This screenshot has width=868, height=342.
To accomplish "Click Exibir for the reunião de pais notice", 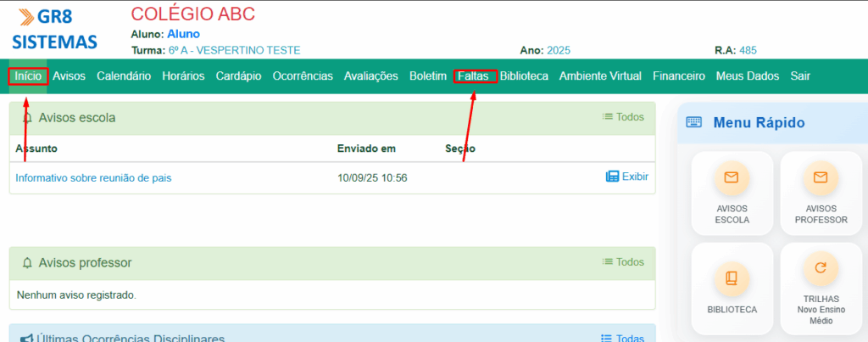I will (627, 177).
